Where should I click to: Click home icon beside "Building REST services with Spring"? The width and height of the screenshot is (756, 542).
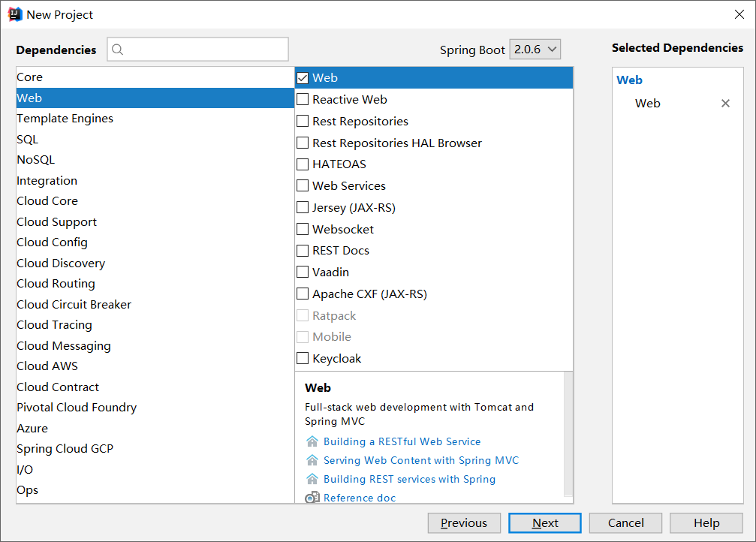pyautogui.click(x=312, y=479)
